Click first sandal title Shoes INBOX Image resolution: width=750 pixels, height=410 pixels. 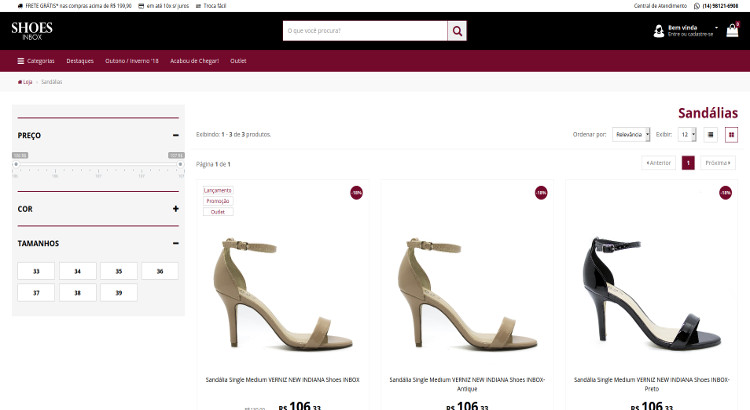(x=283, y=380)
